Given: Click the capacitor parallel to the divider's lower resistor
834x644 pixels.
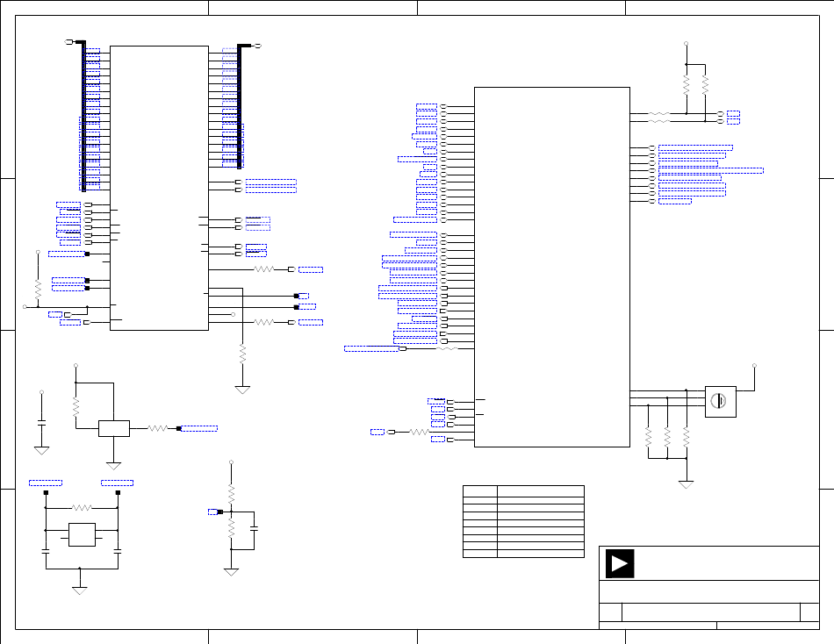Looking at the screenshot, I should tap(255, 528).
